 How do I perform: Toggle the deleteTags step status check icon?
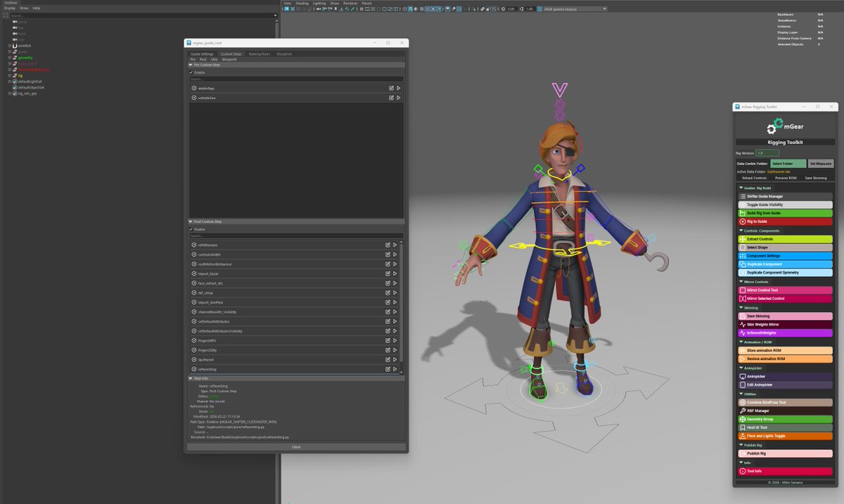(194, 88)
